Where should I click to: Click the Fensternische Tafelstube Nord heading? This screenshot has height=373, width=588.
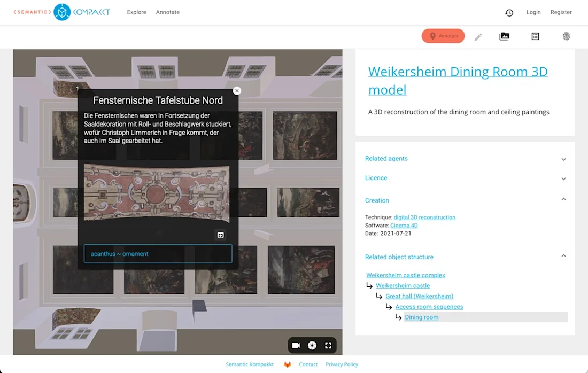pyautogui.click(x=158, y=100)
